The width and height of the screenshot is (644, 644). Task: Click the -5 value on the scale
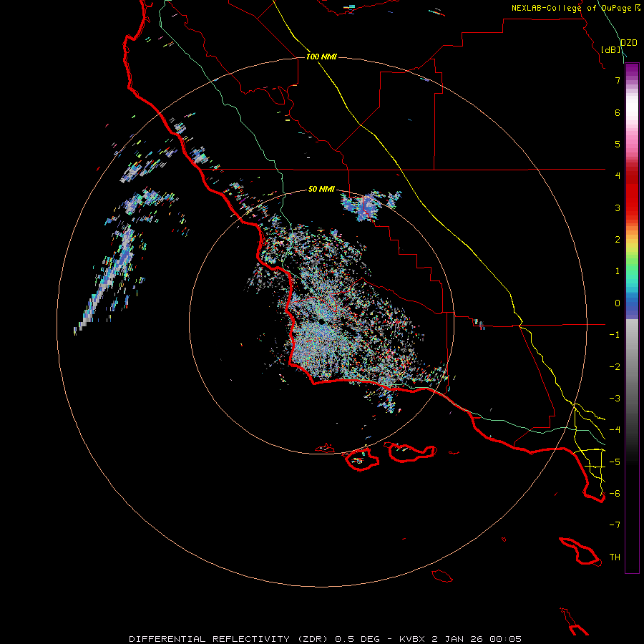[x=615, y=462]
